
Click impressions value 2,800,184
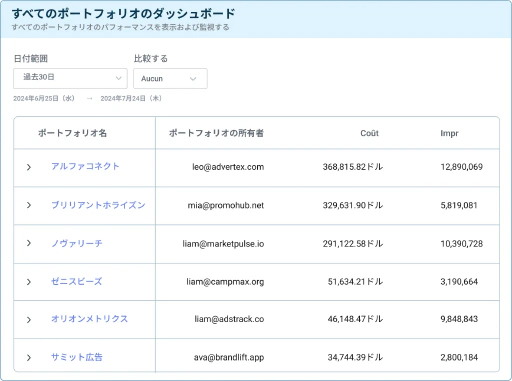coord(459,358)
